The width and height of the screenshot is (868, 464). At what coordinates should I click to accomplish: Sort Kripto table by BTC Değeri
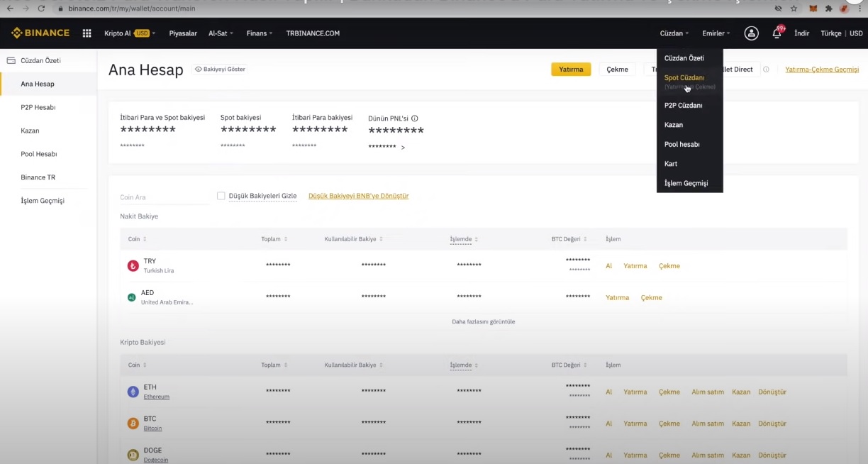[569, 365]
